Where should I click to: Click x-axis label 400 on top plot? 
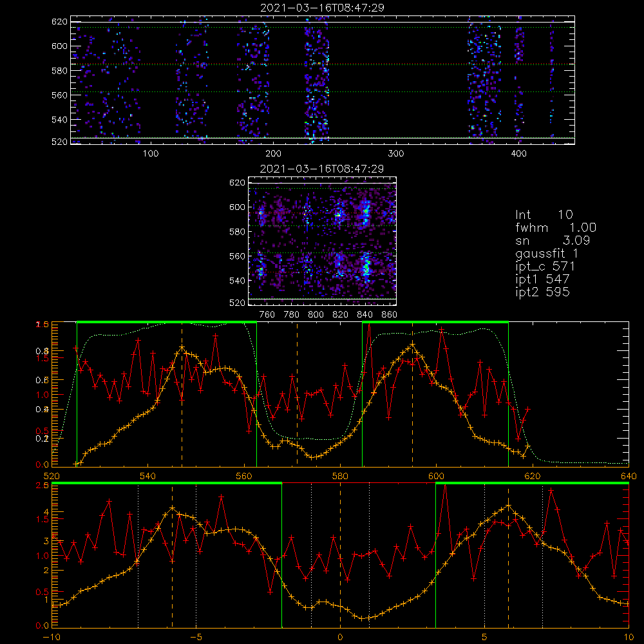coord(518,154)
